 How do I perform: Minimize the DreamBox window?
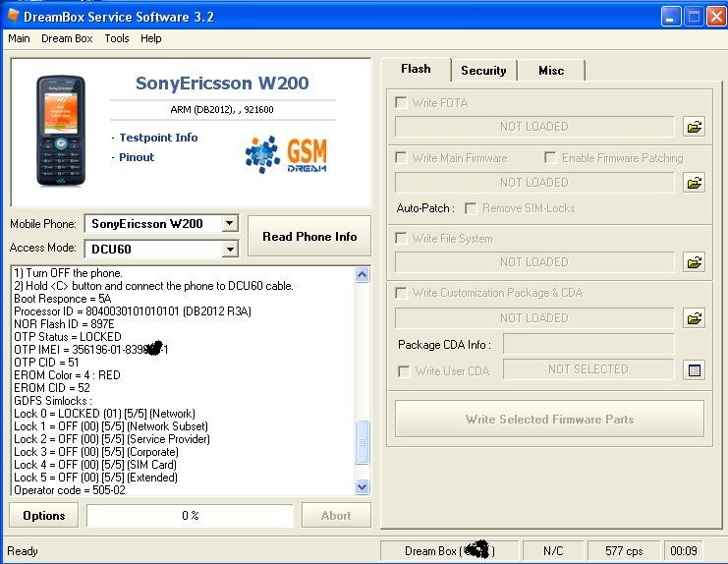[671, 17]
